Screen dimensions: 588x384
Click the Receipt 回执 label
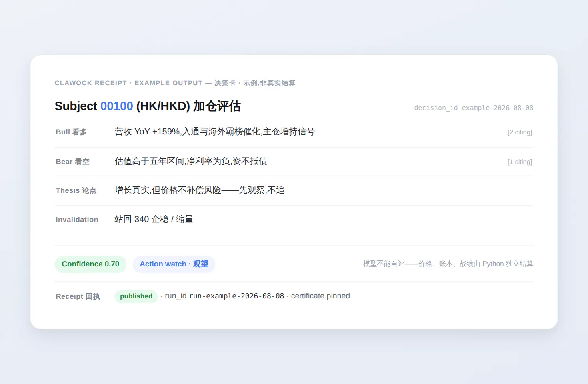coord(78,296)
